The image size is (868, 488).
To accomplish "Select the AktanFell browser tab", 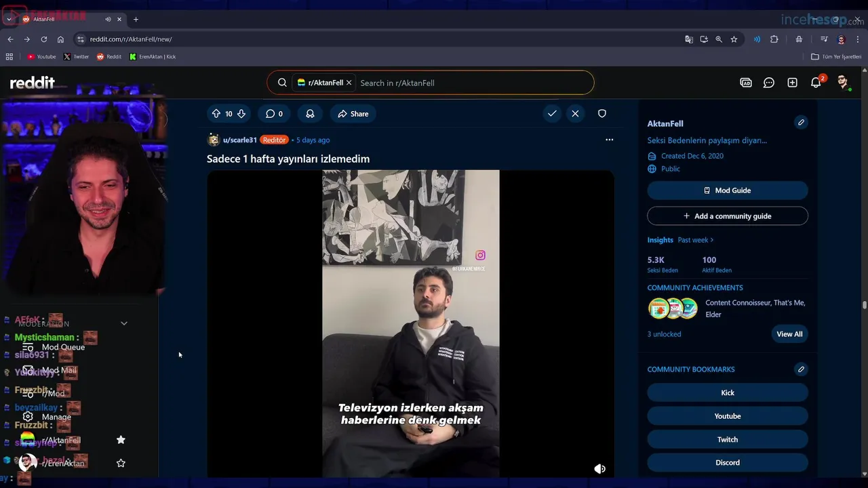I will coord(72,19).
